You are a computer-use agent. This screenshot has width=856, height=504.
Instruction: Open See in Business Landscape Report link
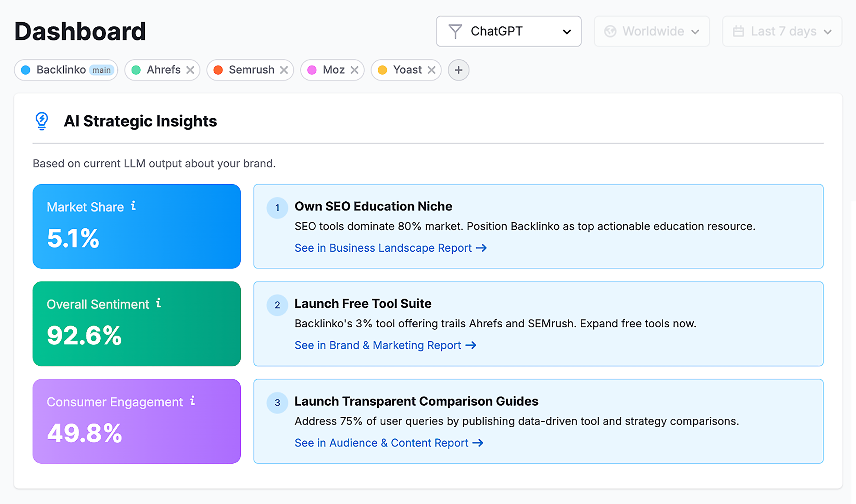(x=391, y=248)
